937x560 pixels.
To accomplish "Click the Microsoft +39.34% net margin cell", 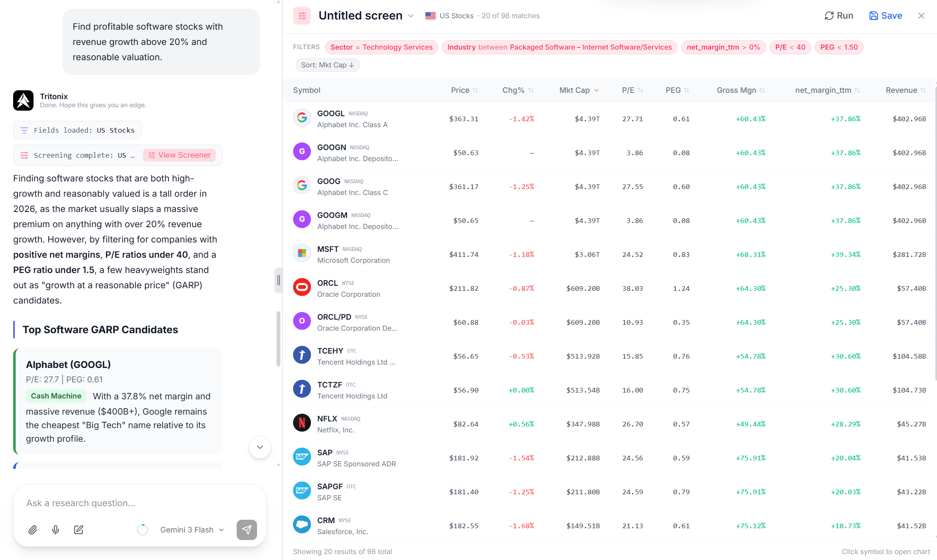I will (845, 254).
